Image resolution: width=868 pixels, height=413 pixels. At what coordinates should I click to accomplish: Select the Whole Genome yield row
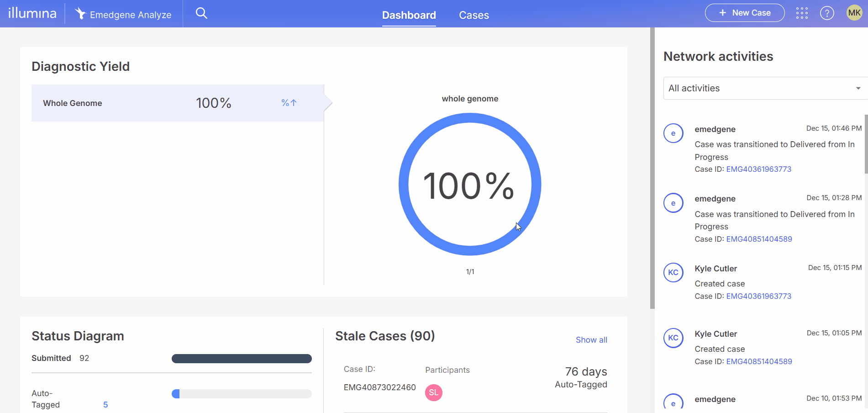tap(177, 103)
